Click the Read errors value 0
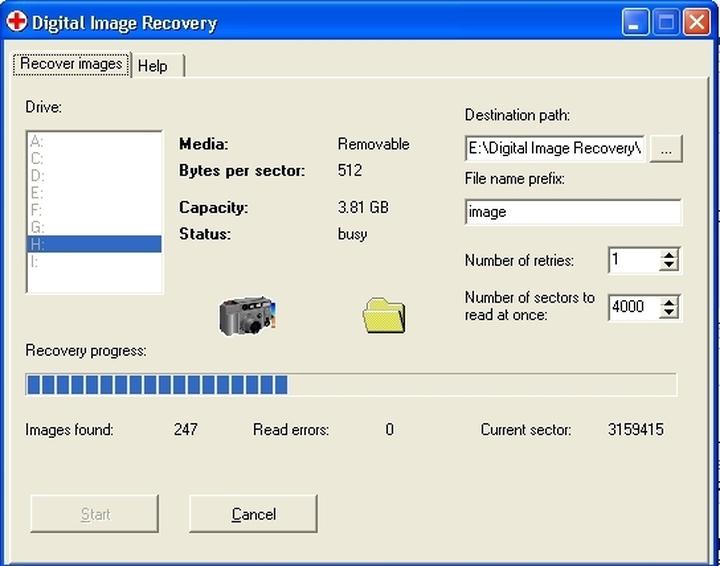Screen dimensions: 720x566 pos(389,430)
